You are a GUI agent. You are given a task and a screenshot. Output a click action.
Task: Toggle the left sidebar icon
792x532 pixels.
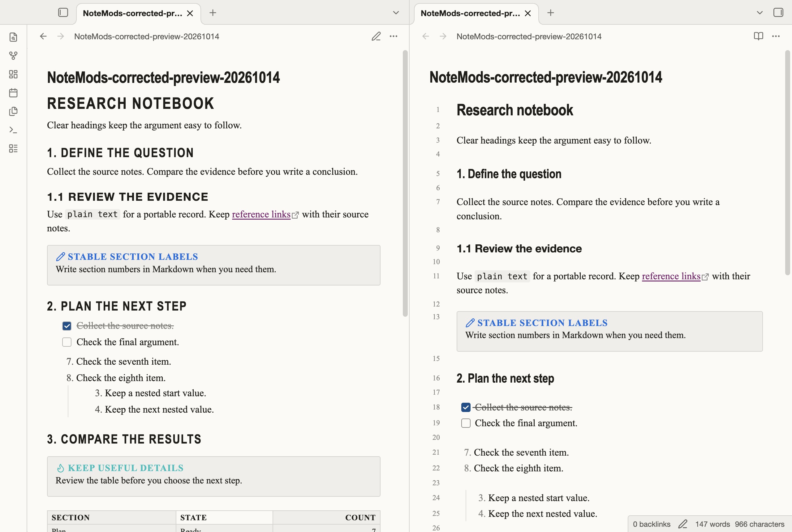63,13
